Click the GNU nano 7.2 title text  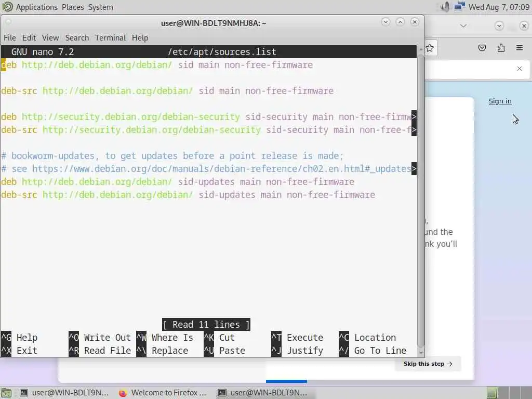coord(43,52)
